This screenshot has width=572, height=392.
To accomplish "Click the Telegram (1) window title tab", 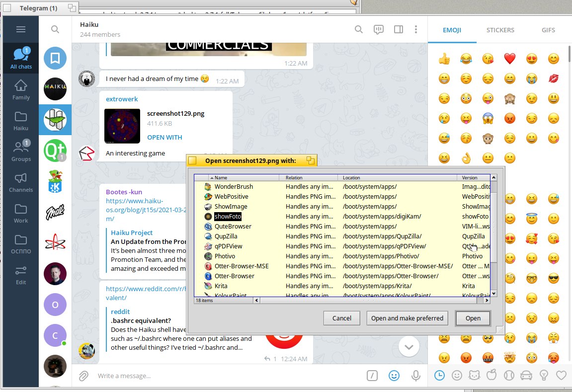I will pos(38,8).
